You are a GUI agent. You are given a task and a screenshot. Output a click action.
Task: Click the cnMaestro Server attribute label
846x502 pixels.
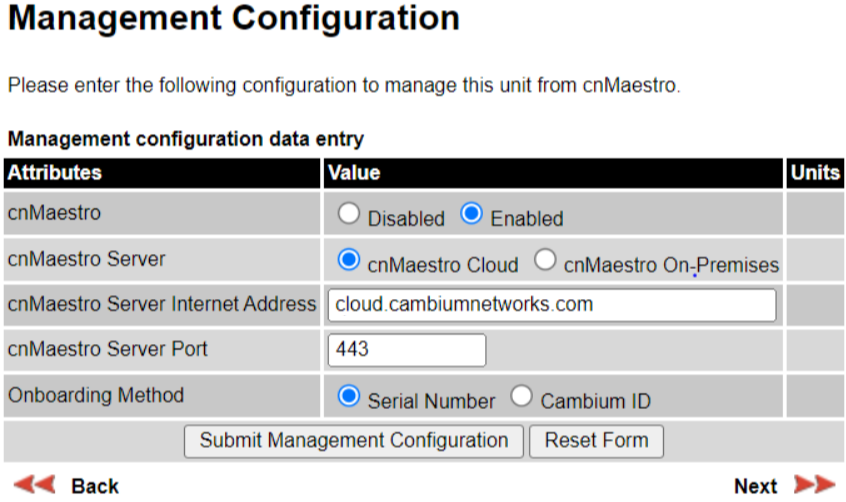[x=86, y=259]
